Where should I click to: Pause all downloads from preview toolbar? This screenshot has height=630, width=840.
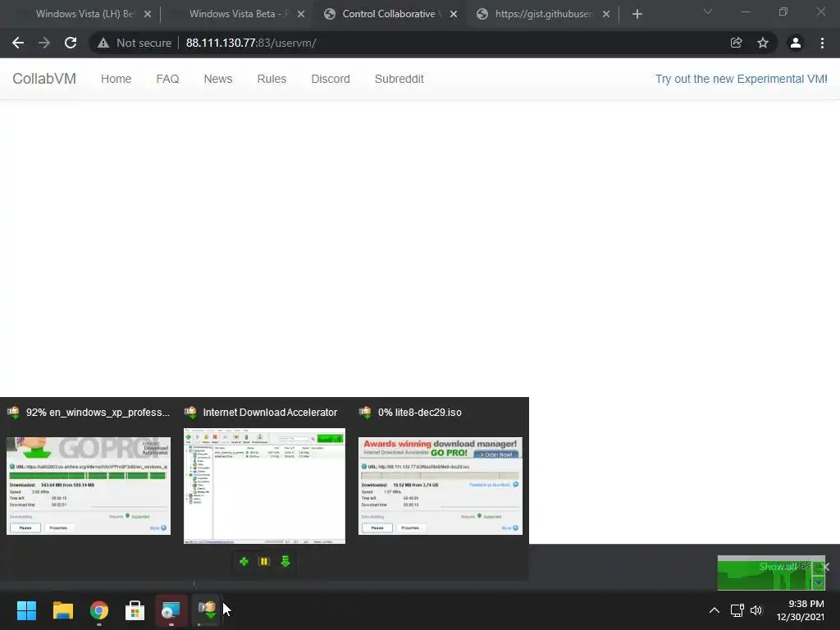pyautogui.click(x=264, y=561)
